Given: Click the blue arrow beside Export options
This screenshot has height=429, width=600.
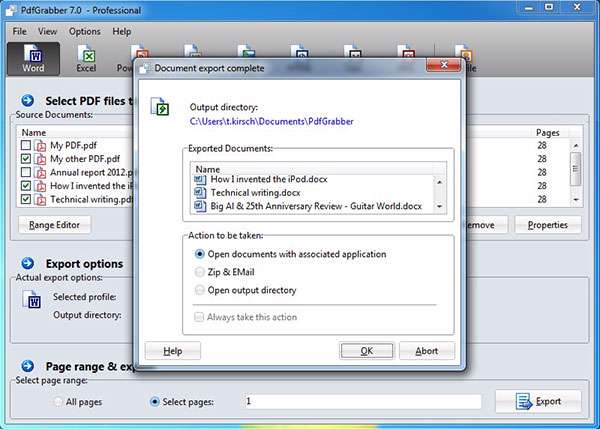Looking at the screenshot, I should point(27,264).
